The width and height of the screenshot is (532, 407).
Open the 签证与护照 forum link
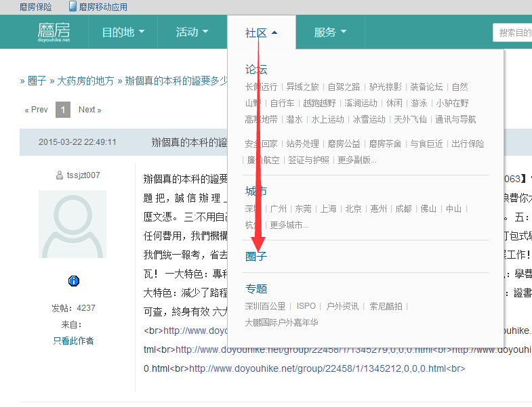308,160
